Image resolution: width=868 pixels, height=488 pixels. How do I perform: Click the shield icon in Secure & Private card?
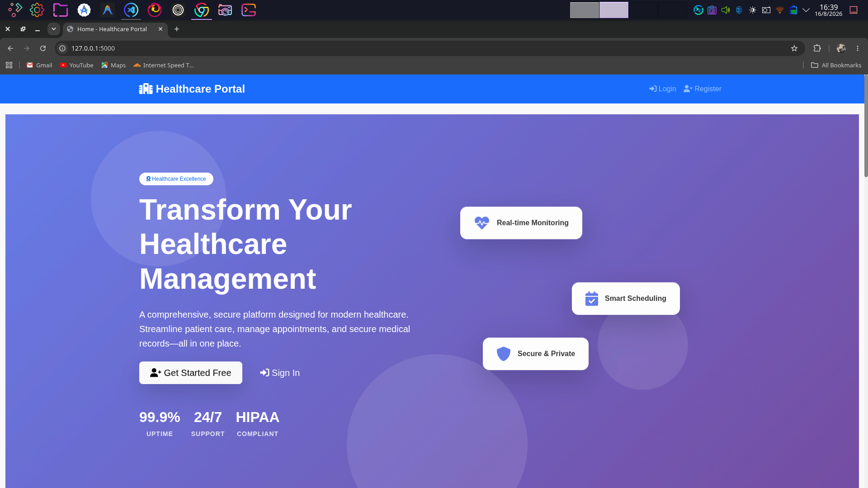pos(504,354)
